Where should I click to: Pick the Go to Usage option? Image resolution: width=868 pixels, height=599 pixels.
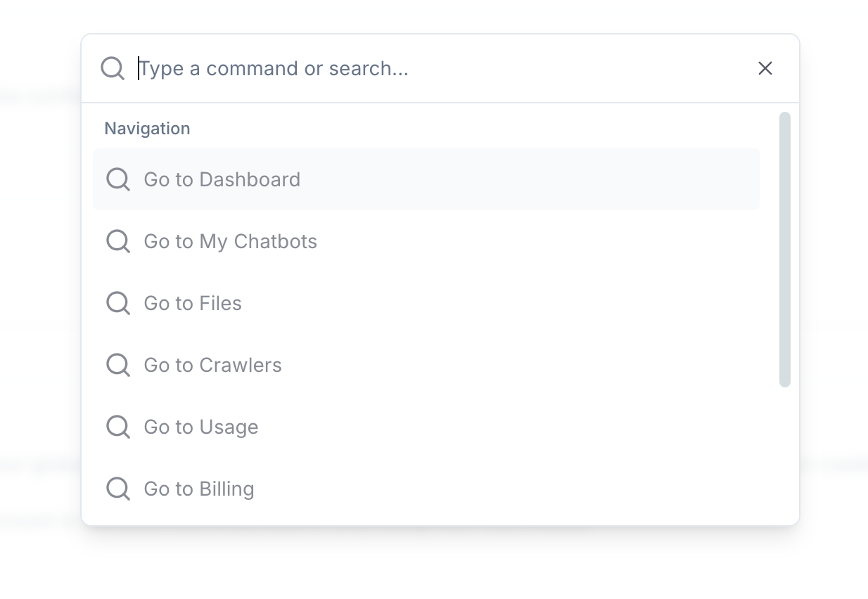[x=426, y=427]
